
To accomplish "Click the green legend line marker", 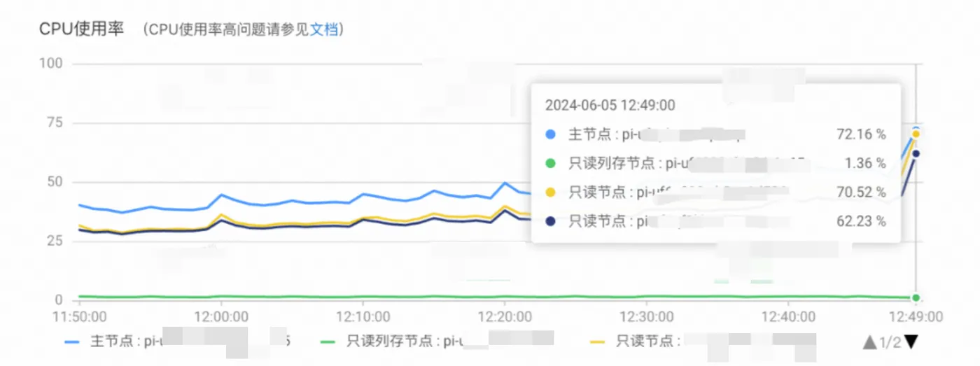I will 329,342.
